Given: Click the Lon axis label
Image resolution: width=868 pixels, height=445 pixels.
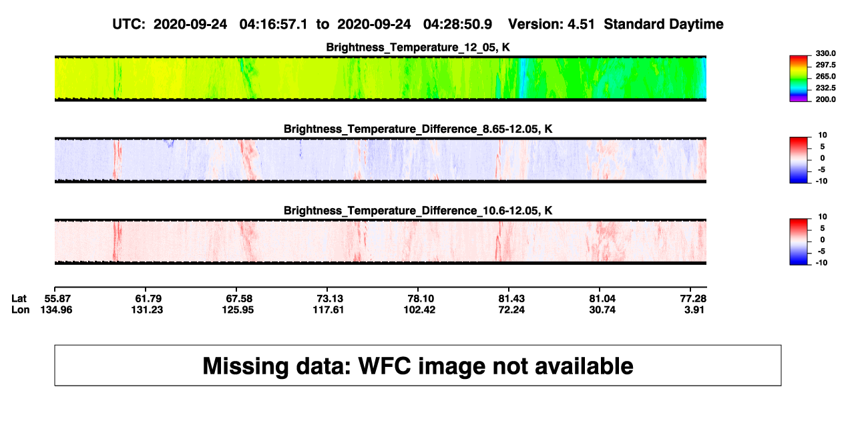Looking at the screenshot, I should [20, 310].
